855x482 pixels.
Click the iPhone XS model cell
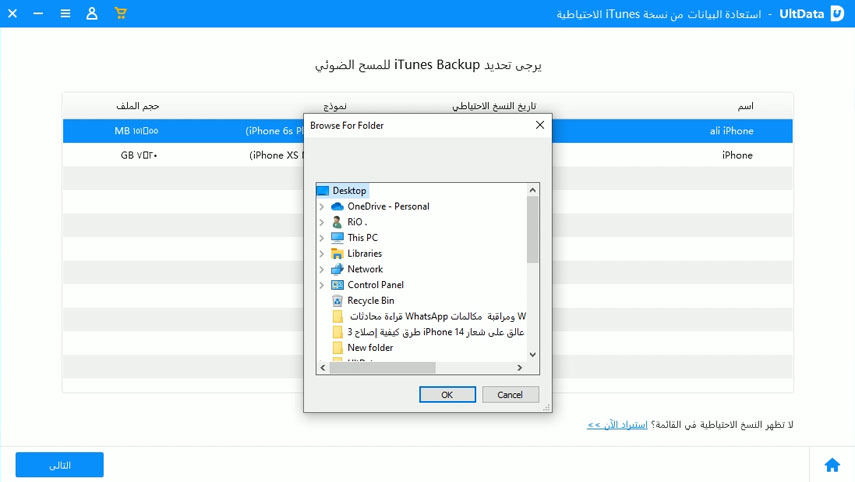(x=276, y=155)
